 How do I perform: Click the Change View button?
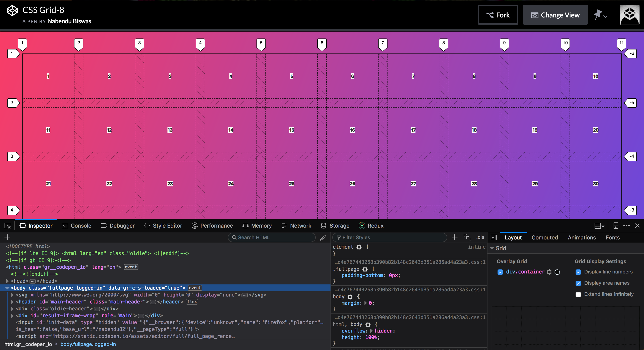555,15
